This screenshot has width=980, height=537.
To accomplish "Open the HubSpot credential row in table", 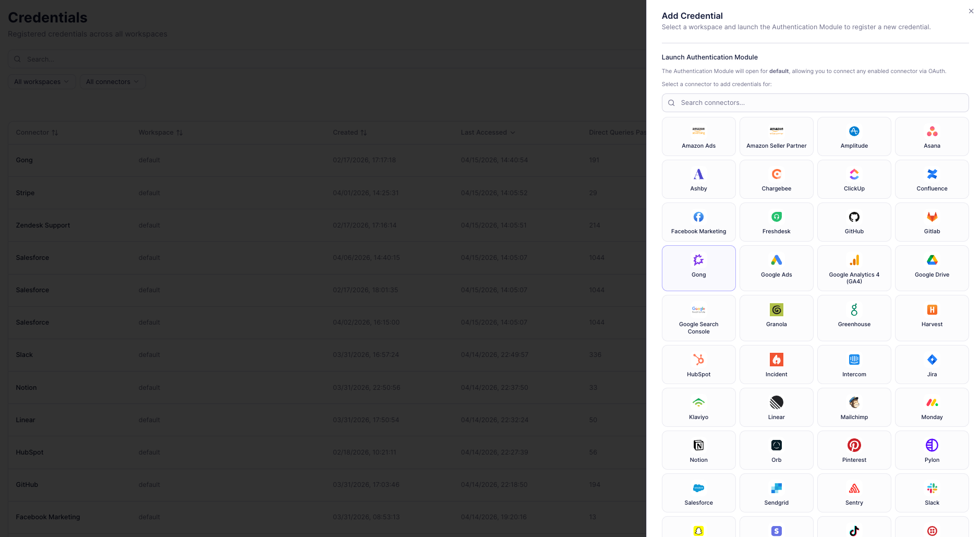I will click(327, 452).
